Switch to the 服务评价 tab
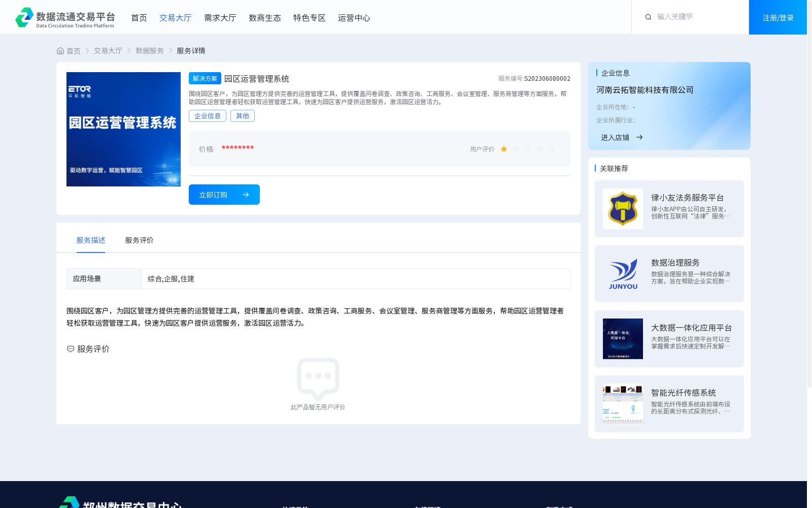 (140, 240)
